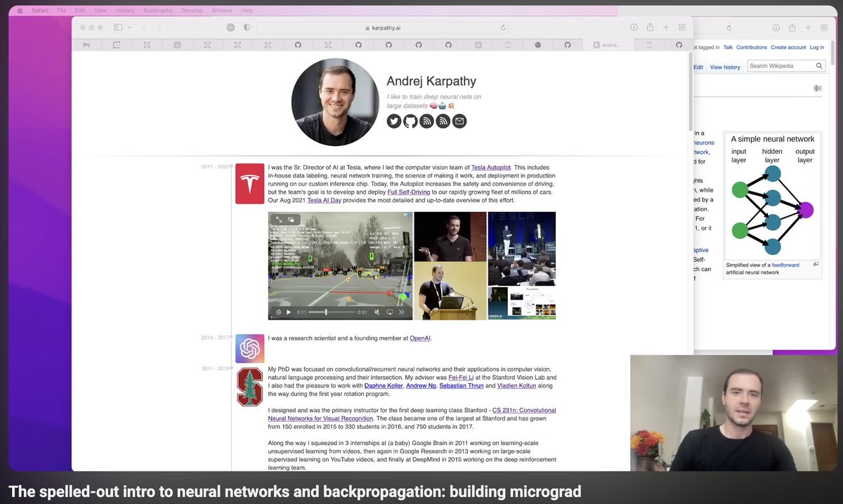843x504 pixels.
Task: Click the listen audio icon on Wikipedia page
Action: click(x=818, y=88)
